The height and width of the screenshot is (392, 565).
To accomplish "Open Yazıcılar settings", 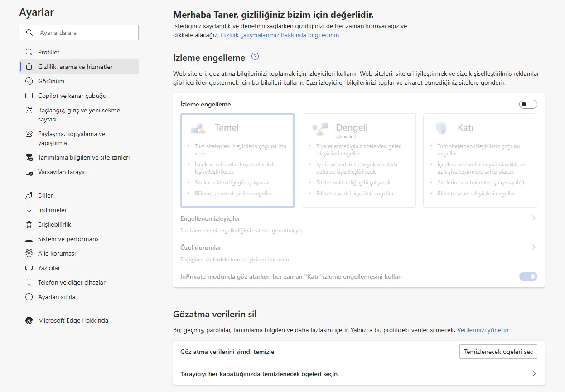I will [79, 268].
